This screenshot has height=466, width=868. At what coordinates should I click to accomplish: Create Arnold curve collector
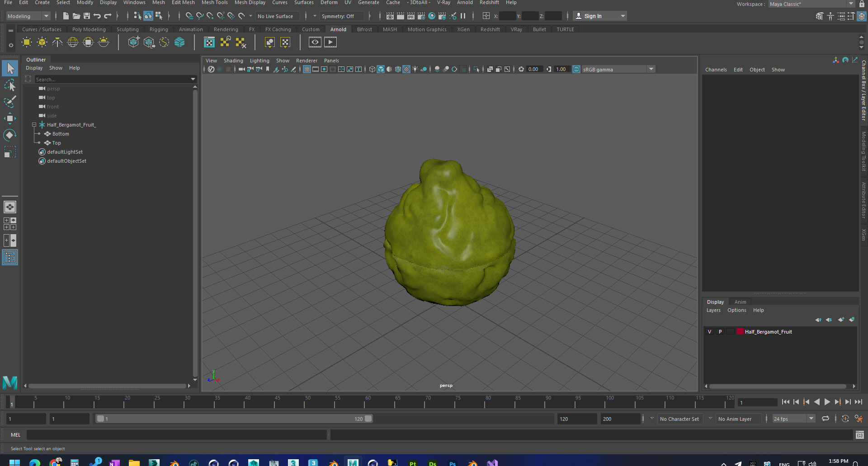pos(164,42)
